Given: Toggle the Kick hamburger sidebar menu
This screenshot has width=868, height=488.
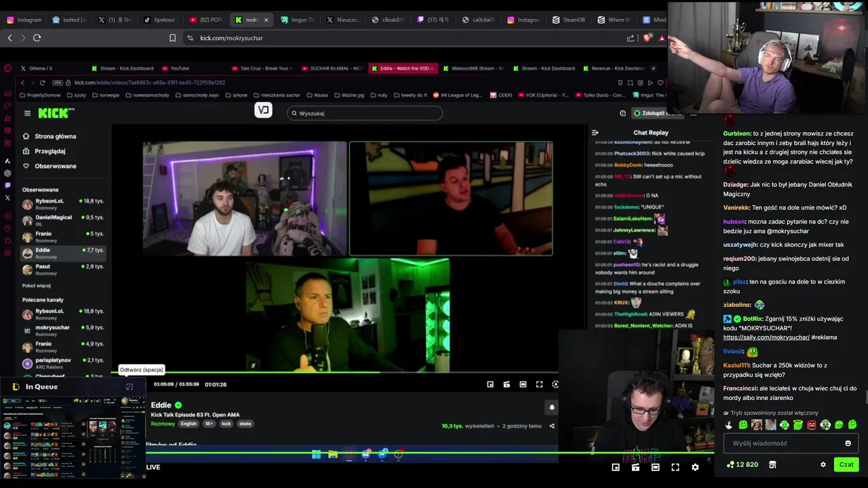Looking at the screenshot, I should pyautogui.click(x=27, y=113).
